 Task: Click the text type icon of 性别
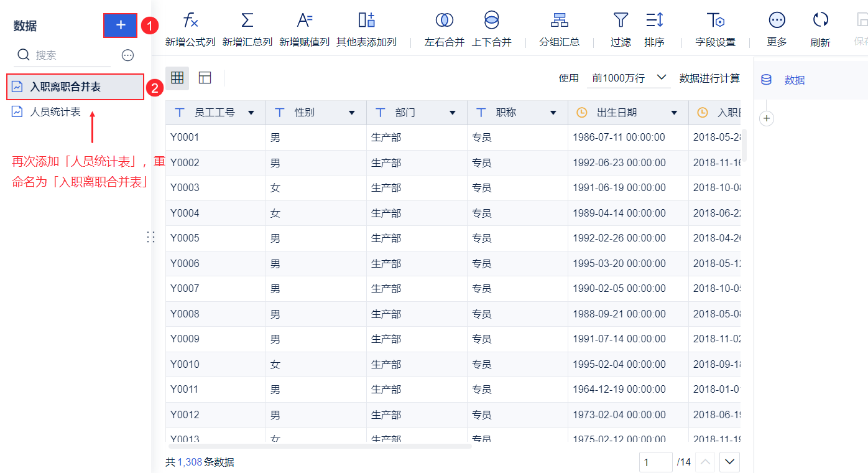(x=280, y=113)
